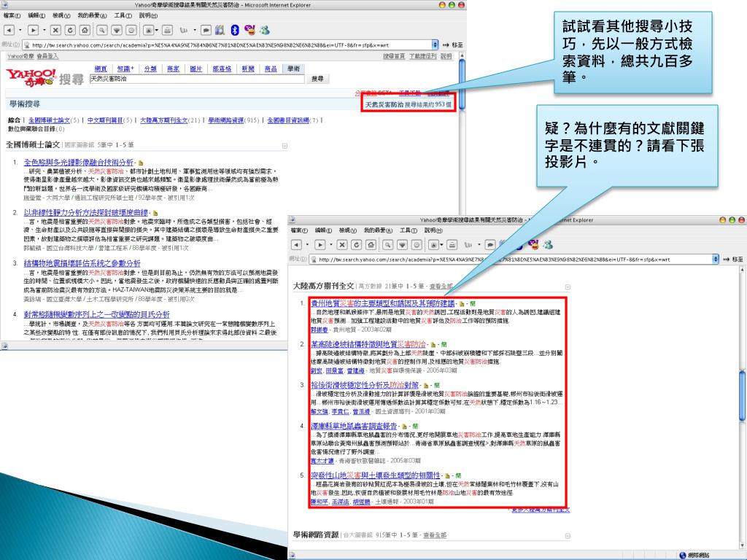747x560 pixels.
Task: Open History clock icon in upper browser toolbar
Action: (131, 30)
